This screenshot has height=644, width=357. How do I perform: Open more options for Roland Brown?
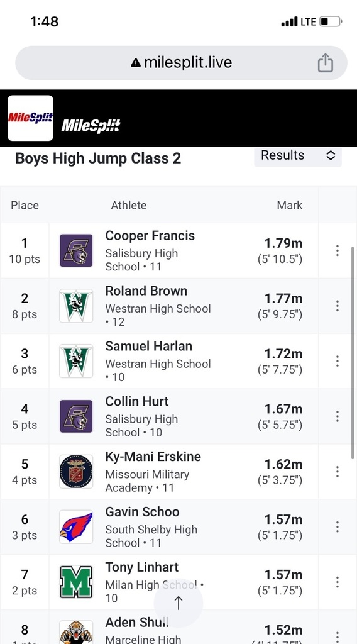pyautogui.click(x=337, y=306)
